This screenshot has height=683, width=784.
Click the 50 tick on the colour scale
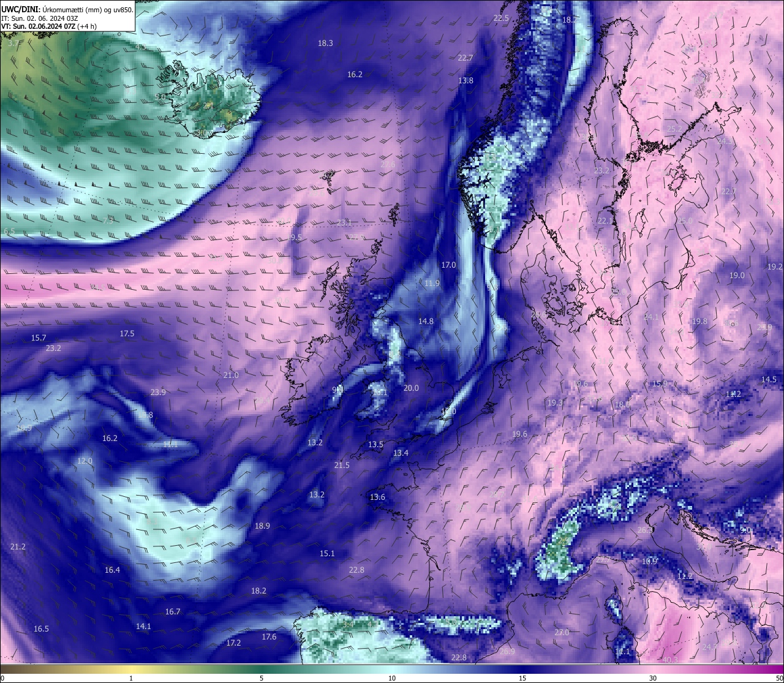click(x=779, y=678)
